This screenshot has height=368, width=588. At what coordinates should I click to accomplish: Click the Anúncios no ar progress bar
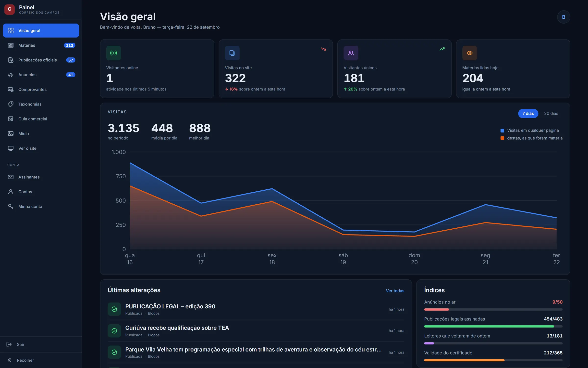click(493, 309)
